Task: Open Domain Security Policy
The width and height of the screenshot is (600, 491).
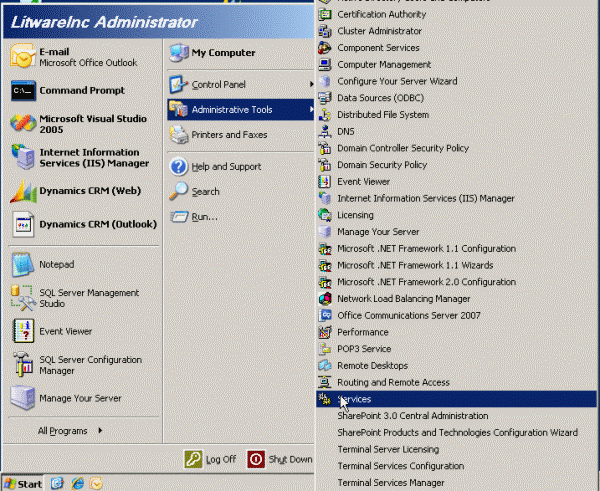Action: pos(456,165)
